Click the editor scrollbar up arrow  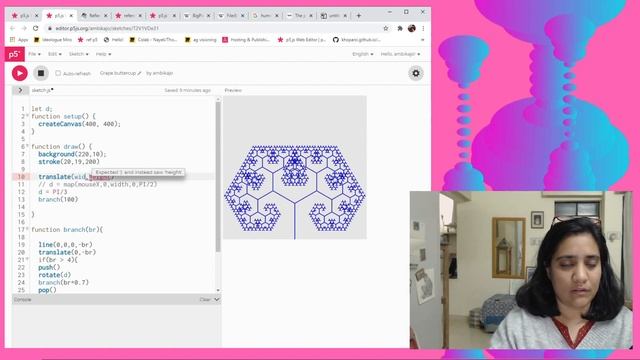(218, 99)
